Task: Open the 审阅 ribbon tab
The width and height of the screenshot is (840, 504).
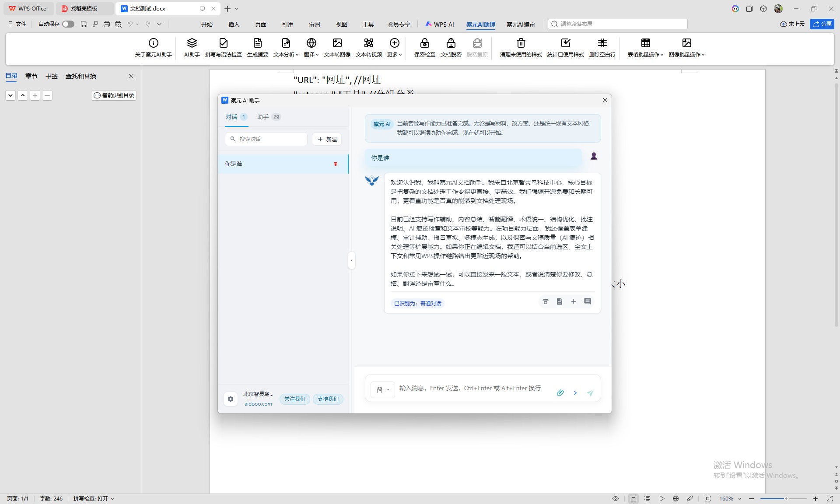Action: tap(314, 24)
